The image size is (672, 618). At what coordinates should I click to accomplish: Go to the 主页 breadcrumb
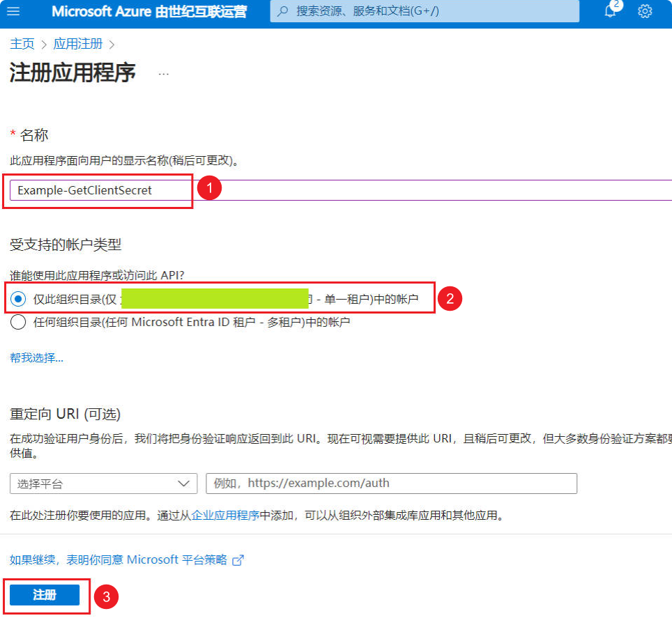(x=22, y=44)
